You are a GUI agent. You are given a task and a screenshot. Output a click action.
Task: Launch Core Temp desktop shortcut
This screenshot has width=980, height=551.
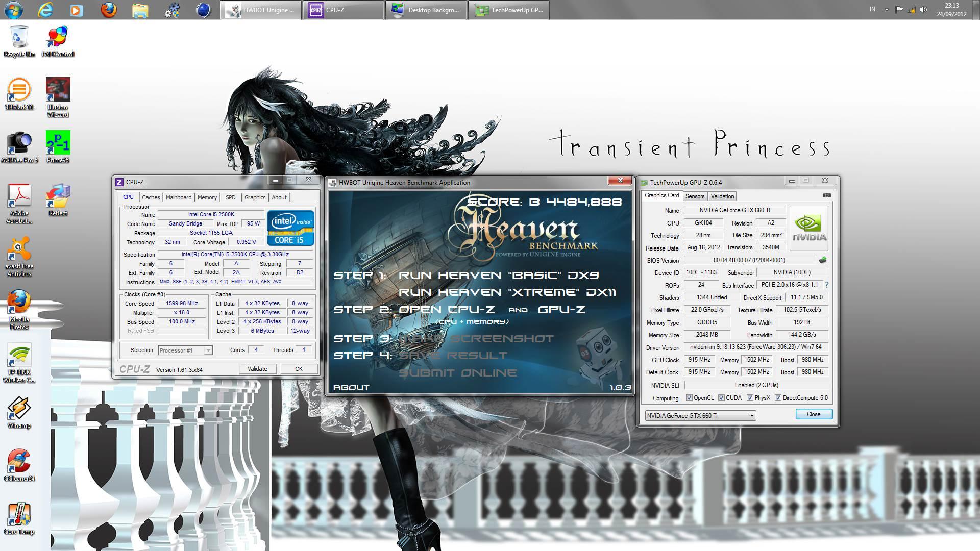[19, 518]
